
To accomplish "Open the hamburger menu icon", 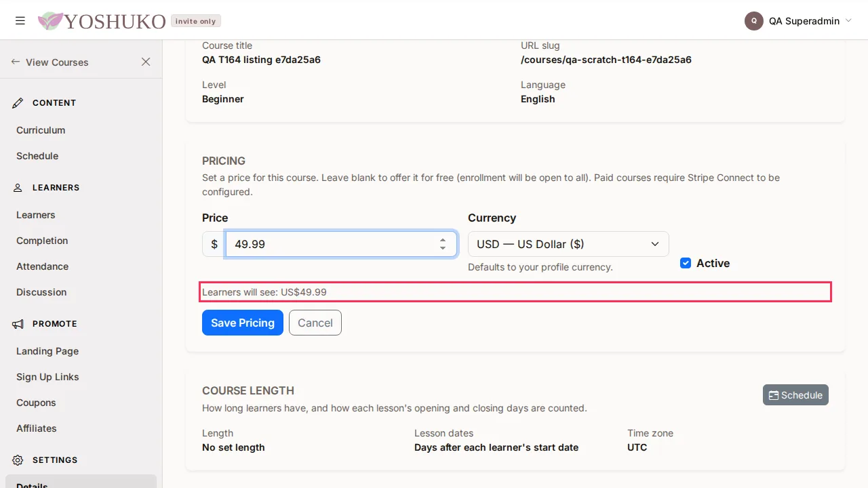I will pos(20,21).
